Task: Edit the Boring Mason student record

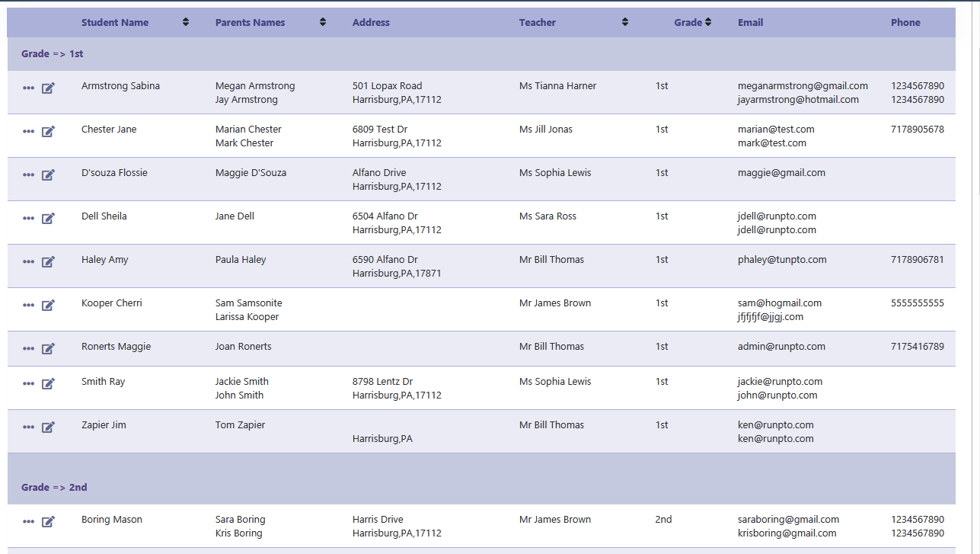Action: click(48, 521)
